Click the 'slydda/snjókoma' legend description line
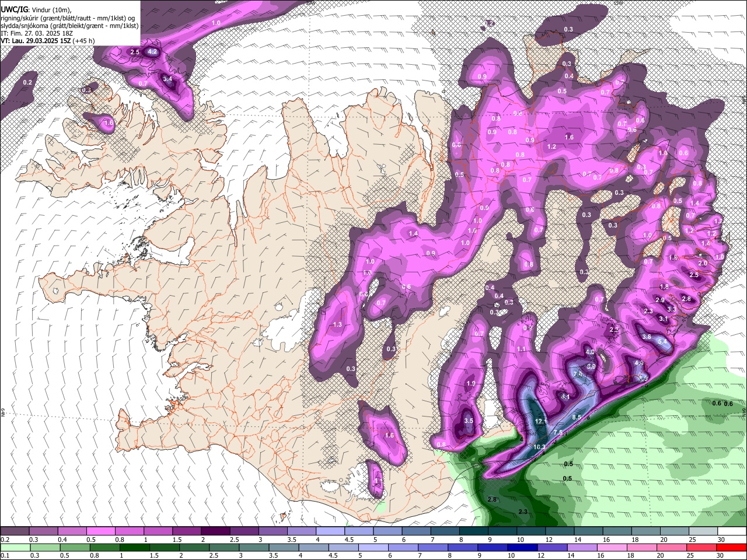This screenshot has height=560, width=747. tap(69, 26)
